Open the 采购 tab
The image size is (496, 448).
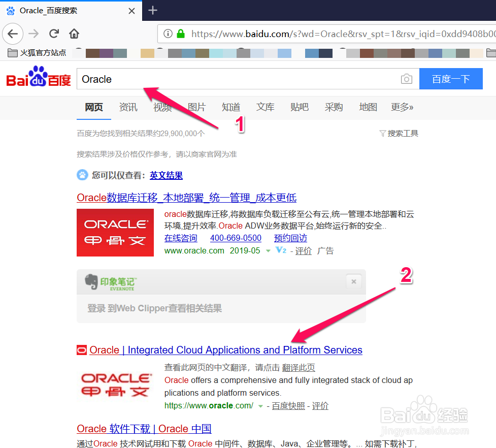(x=334, y=107)
